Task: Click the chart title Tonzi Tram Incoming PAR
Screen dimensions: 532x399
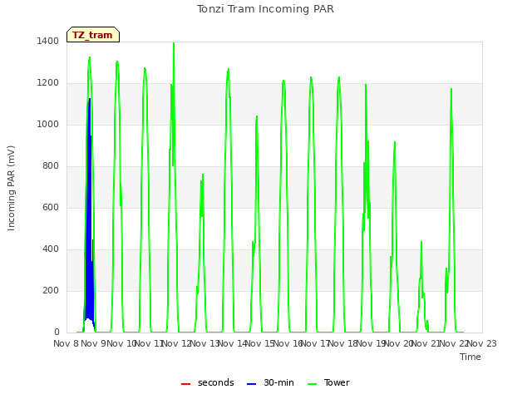Action: [265, 9]
